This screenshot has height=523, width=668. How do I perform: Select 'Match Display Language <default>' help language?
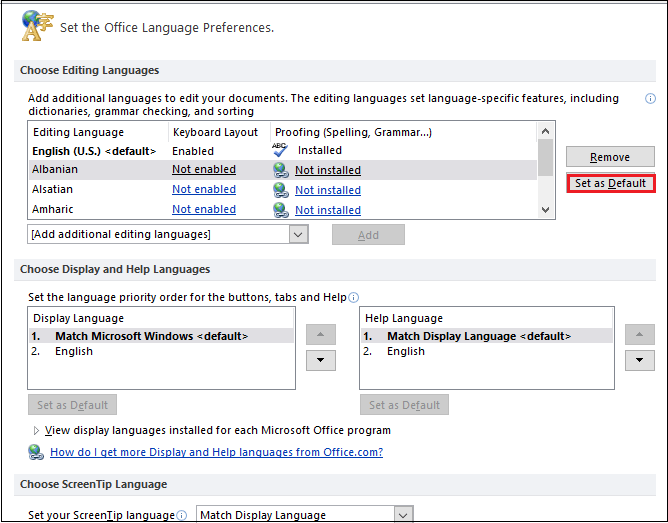[487, 336]
